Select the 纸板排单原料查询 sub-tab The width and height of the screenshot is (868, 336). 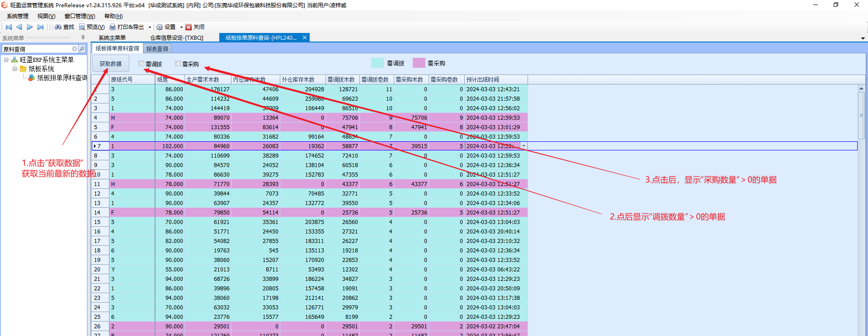tap(118, 48)
